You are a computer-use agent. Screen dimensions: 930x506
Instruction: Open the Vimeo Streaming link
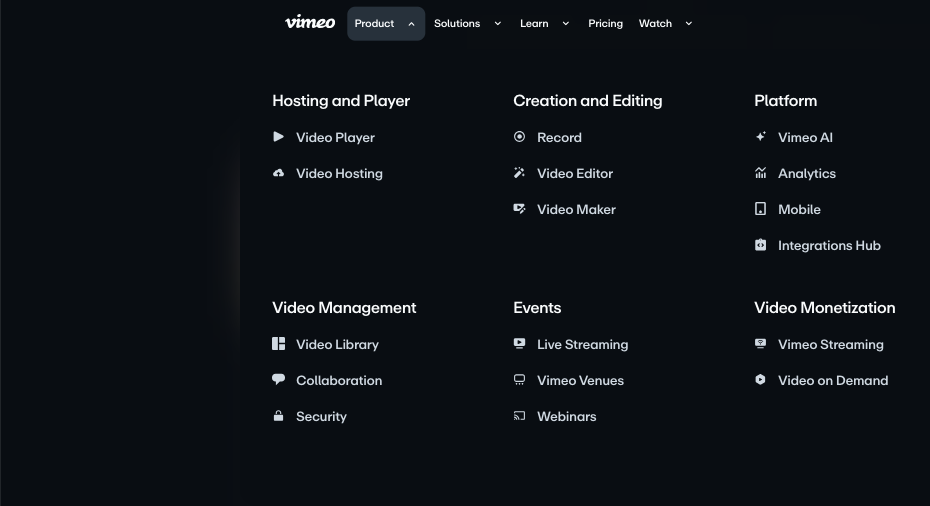pos(830,344)
